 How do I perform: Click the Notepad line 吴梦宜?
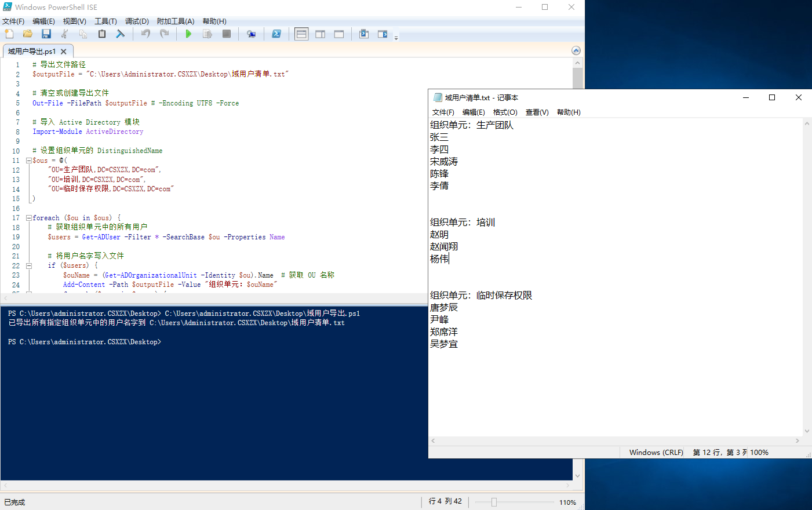[444, 344]
